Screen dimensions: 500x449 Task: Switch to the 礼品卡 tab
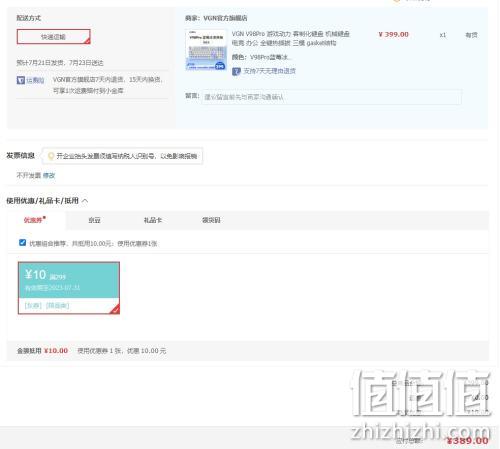click(153, 220)
